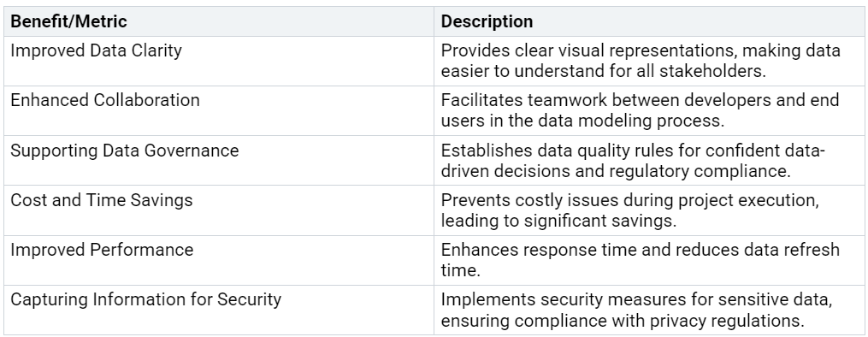Image resolution: width=868 pixels, height=337 pixels.
Task: Select the Capturing Information for Security cell
Action: 219,310
